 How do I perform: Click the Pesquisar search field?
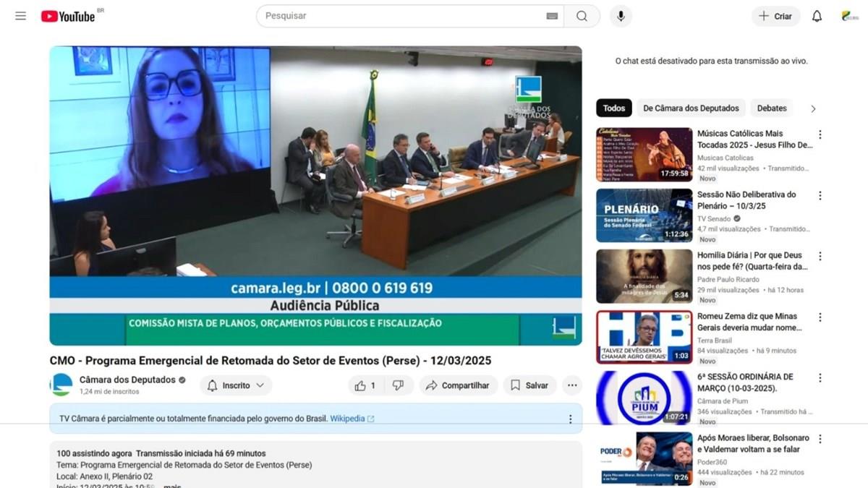tap(401, 16)
